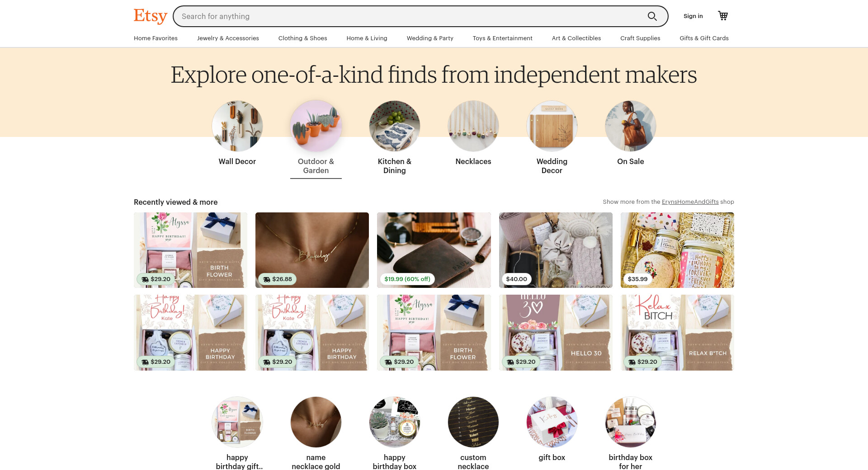This screenshot has height=470, width=868.
Task: Select the custom necklace suggestion circle
Action: point(473,422)
